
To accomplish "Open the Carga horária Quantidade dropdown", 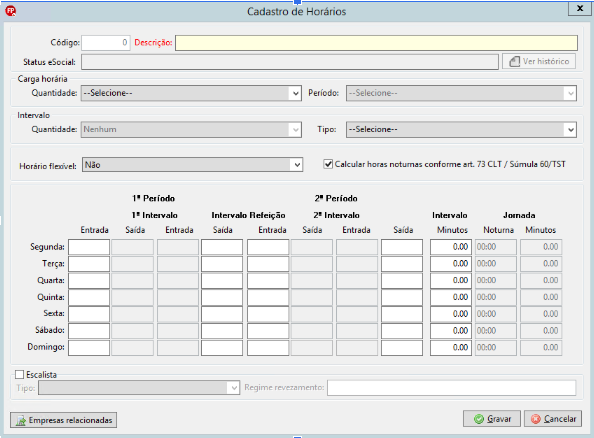I will [191, 93].
